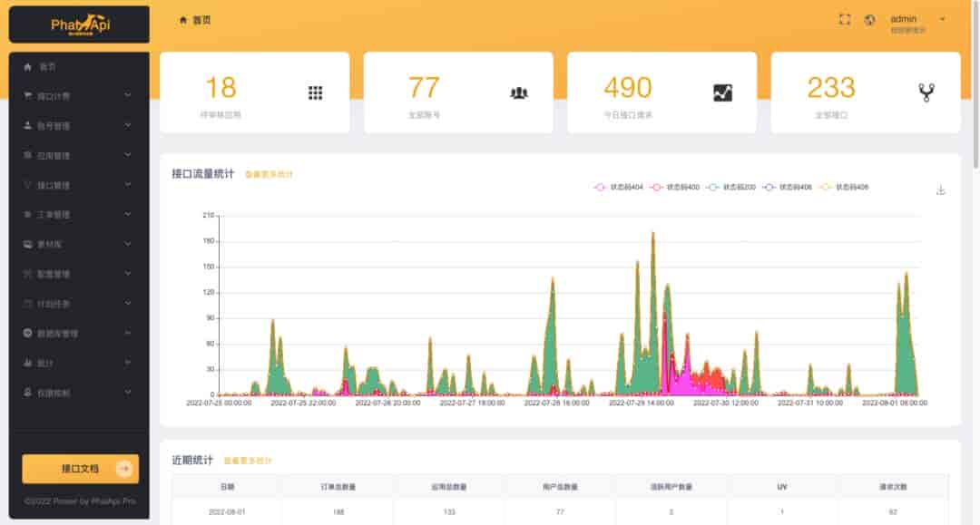The image size is (980, 525).
Task: Open the 490 requests today card
Action: pyautogui.click(x=661, y=92)
